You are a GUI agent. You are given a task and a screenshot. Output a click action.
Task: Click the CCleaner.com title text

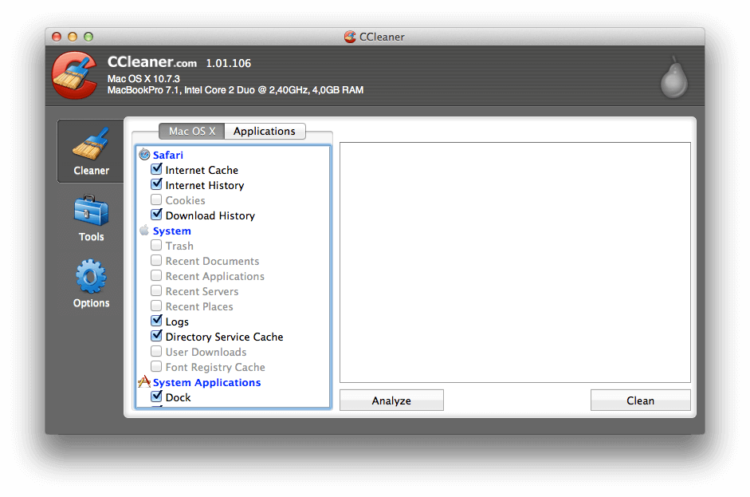(x=152, y=62)
